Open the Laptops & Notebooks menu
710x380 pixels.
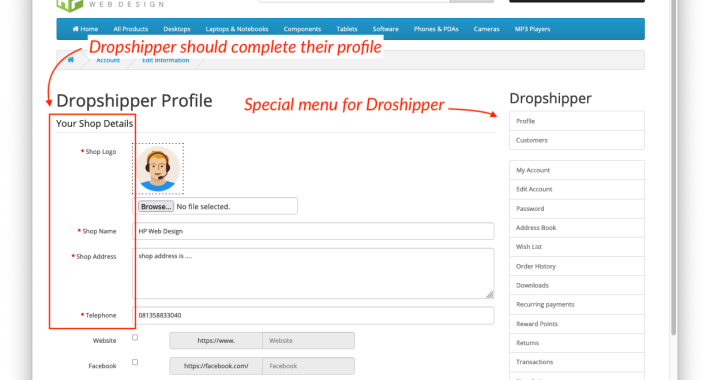click(237, 29)
